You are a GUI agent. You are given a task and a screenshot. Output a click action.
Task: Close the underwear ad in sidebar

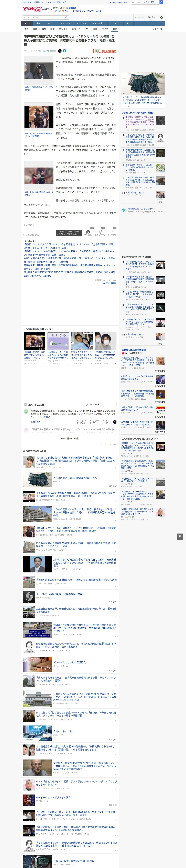163,73
